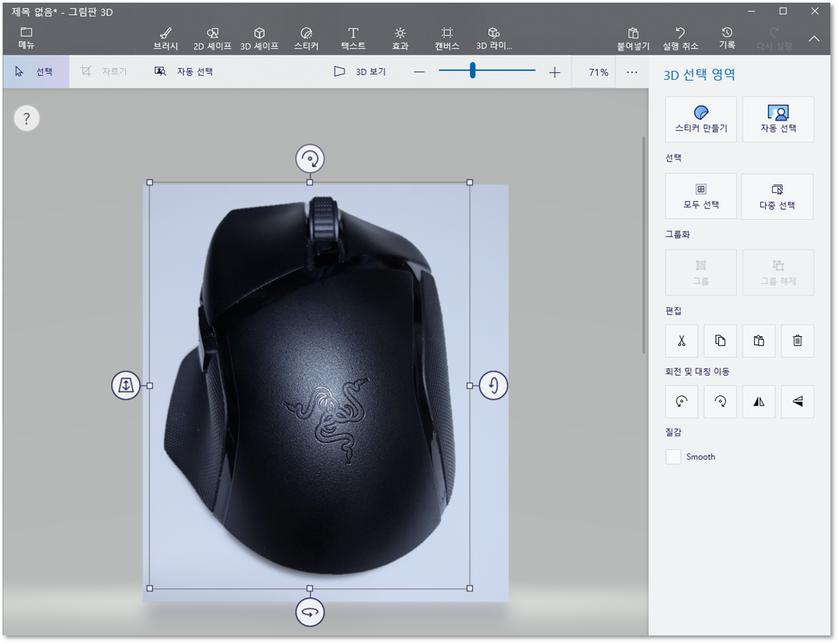
Task: Click the 자동 선택 toolbar option
Action: point(184,71)
